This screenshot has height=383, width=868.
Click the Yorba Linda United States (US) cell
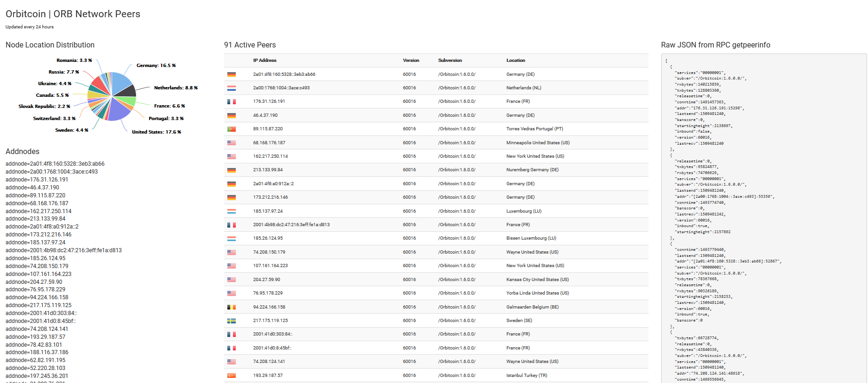click(537, 293)
